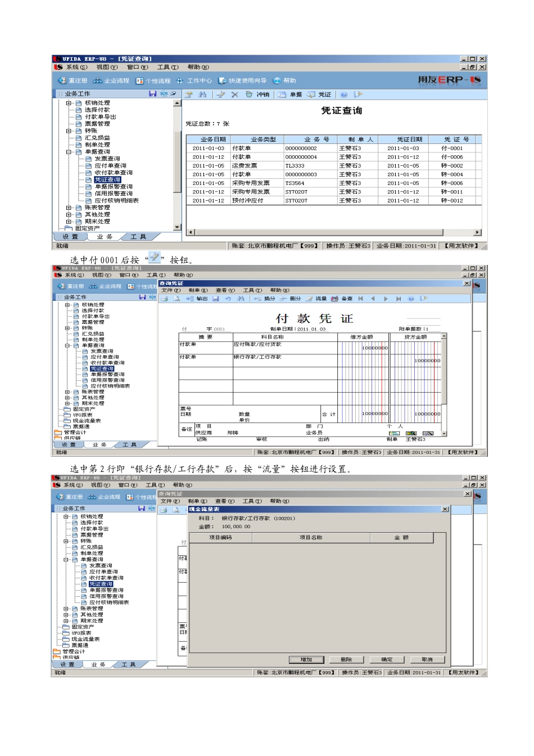Click 备查 in the 付款凭证 window toolbar
This screenshot has width=534, height=756.
(342, 299)
